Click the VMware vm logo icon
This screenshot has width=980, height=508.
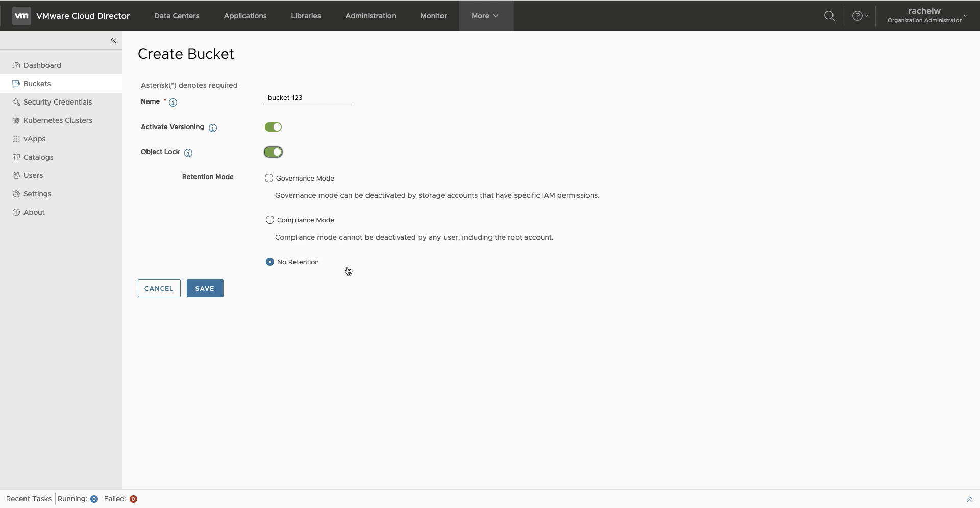tap(21, 16)
